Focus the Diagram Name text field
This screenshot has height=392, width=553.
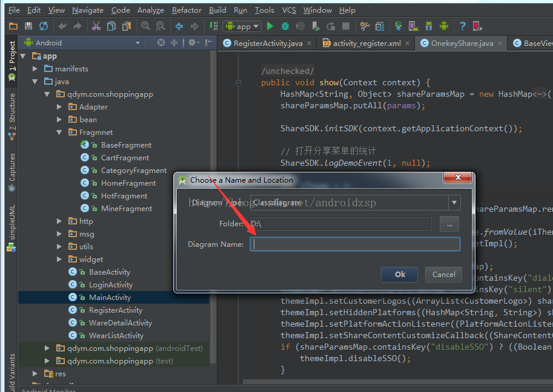[x=355, y=244]
